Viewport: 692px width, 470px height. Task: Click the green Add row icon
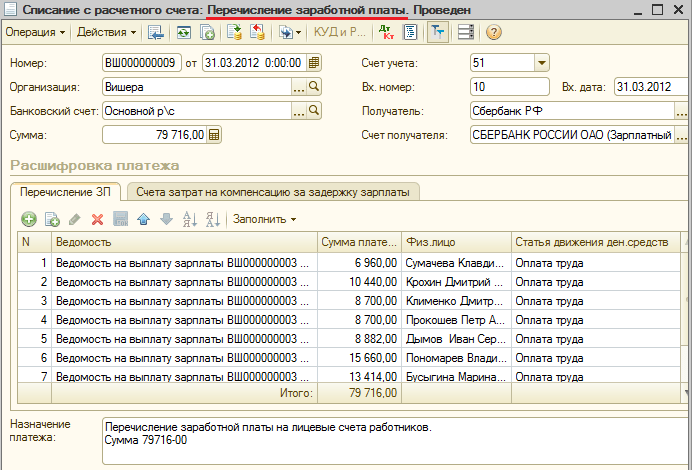[x=28, y=219]
